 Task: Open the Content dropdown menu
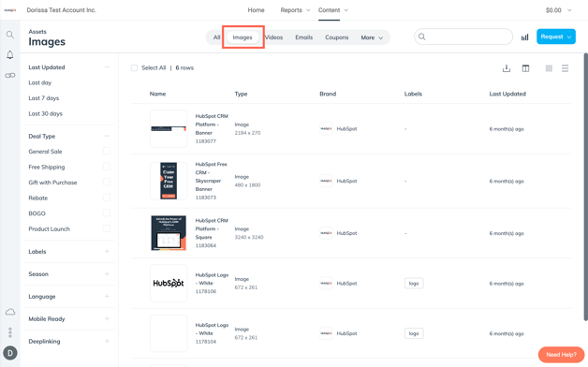point(333,10)
